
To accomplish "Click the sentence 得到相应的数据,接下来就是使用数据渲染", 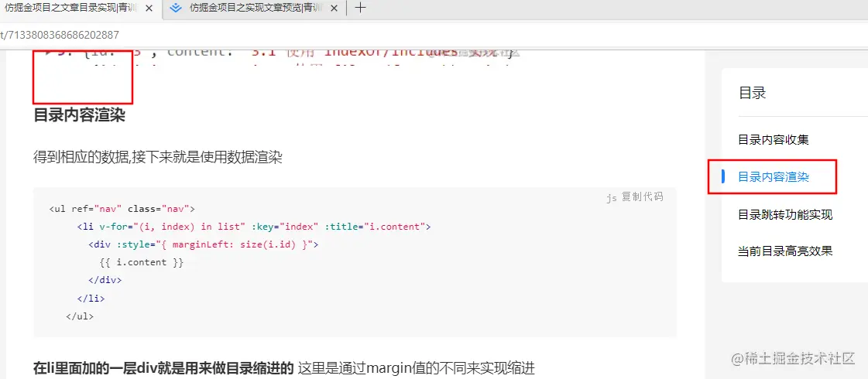I will coord(158,157).
